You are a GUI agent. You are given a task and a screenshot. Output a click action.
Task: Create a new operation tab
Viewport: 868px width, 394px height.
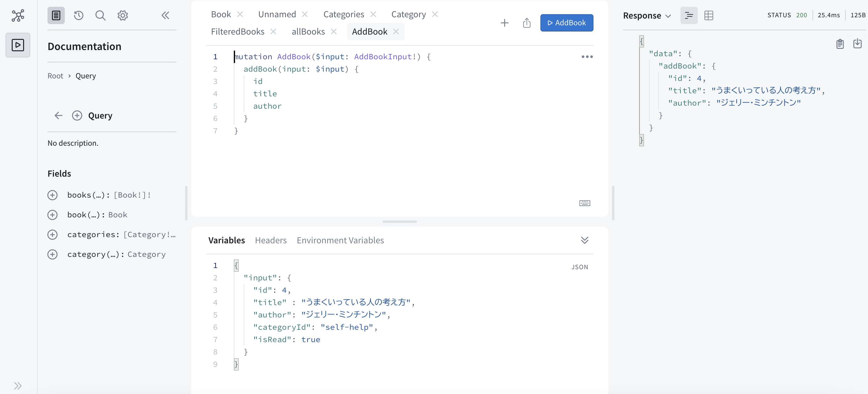[504, 23]
